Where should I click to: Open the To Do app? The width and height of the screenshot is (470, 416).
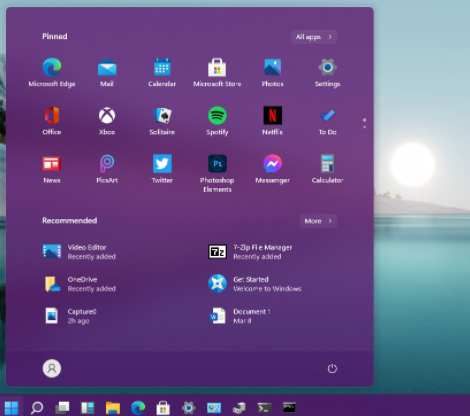[x=328, y=121]
